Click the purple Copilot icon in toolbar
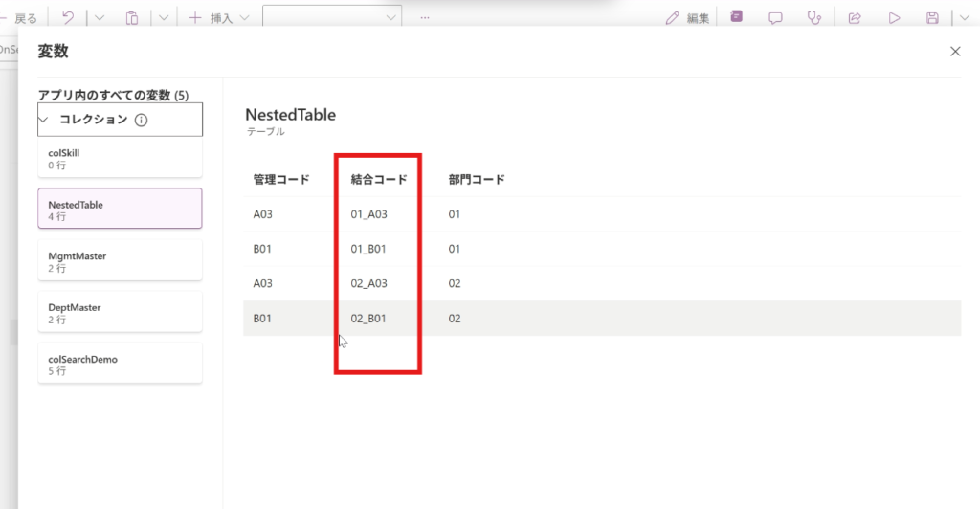980x509 pixels. coord(736,17)
